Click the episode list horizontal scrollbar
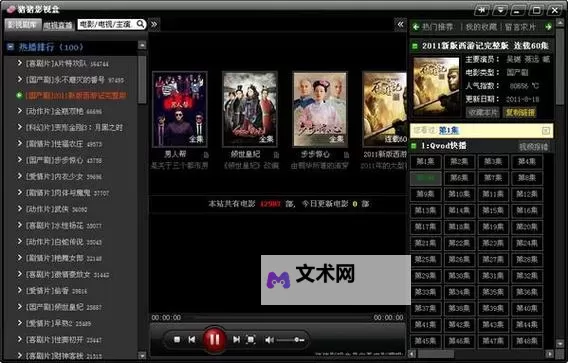The height and width of the screenshot is (363, 568). [435, 354]
